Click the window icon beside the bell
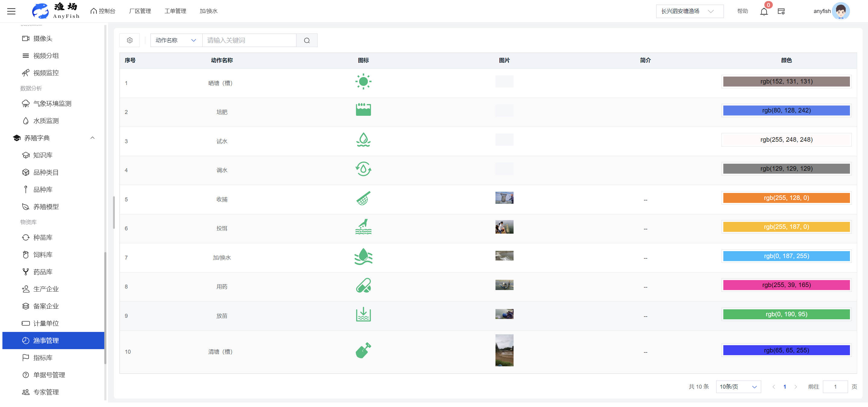The image size is (868, 407). click(781, 11)
